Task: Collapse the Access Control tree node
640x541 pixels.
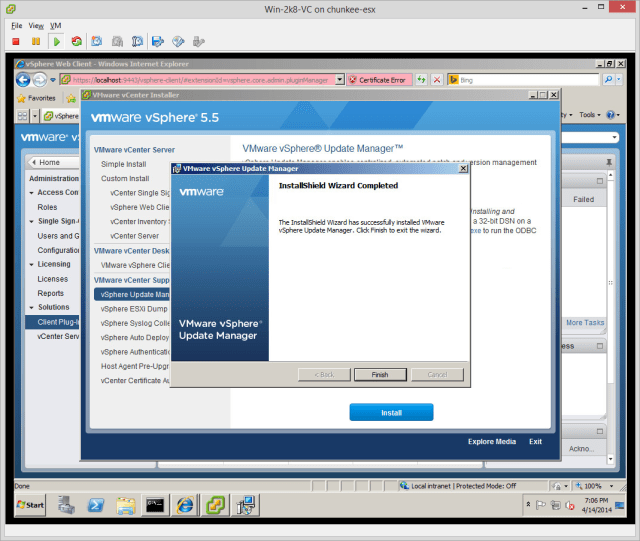Action: click(31, 193)
